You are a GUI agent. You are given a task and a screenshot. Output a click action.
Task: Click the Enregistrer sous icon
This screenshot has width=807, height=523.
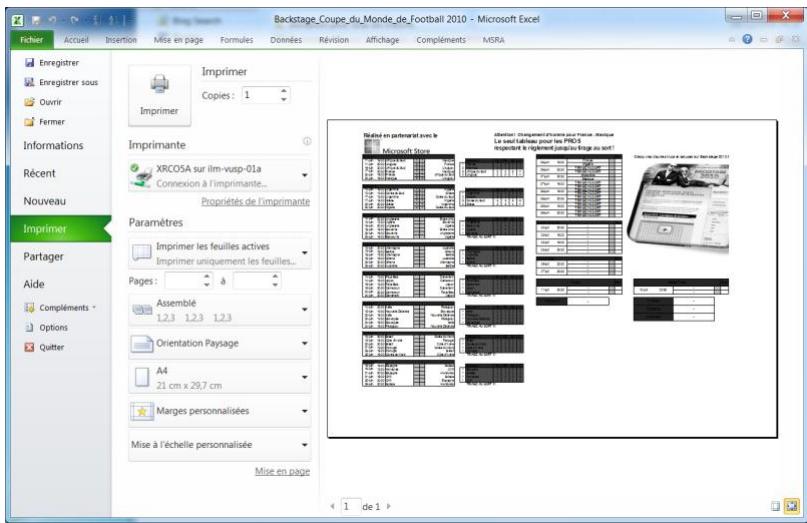tap(29, 82)
